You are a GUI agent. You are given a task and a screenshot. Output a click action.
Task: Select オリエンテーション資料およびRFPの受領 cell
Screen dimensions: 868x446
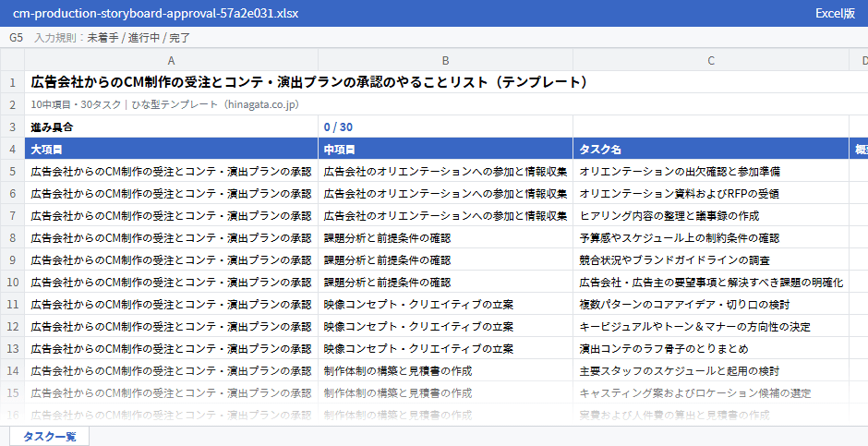(711, 193)
